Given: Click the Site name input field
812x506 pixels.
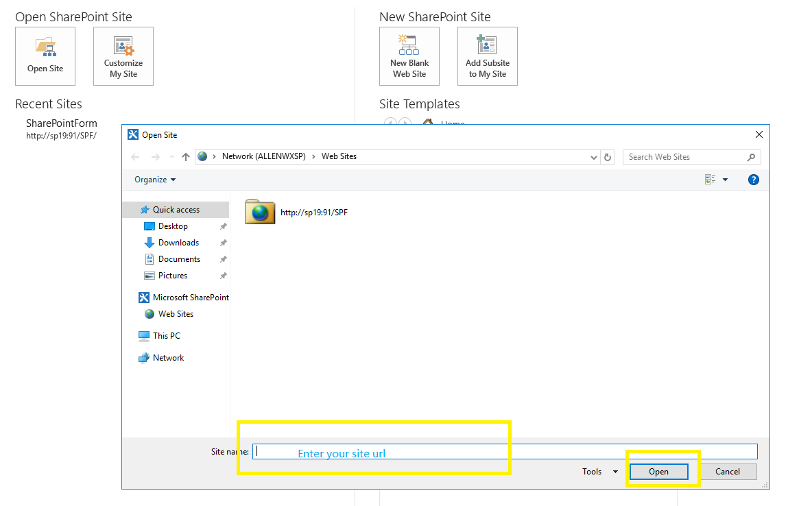Looking at the screenshot, I should click(505, 452).
